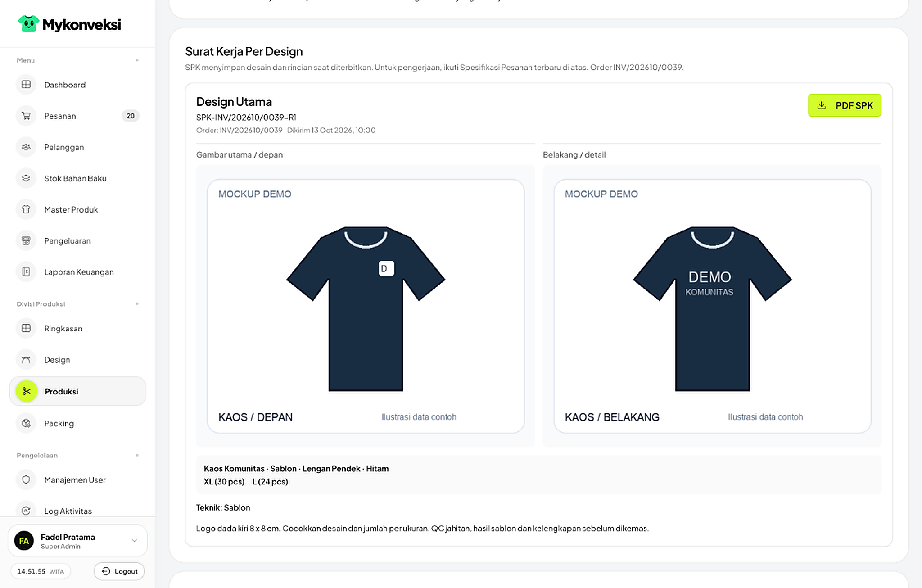This screenshot has height=588, width=922.
Task: Click the Design Utama heading
Action: pyautogui.click(x=234, y=102)
